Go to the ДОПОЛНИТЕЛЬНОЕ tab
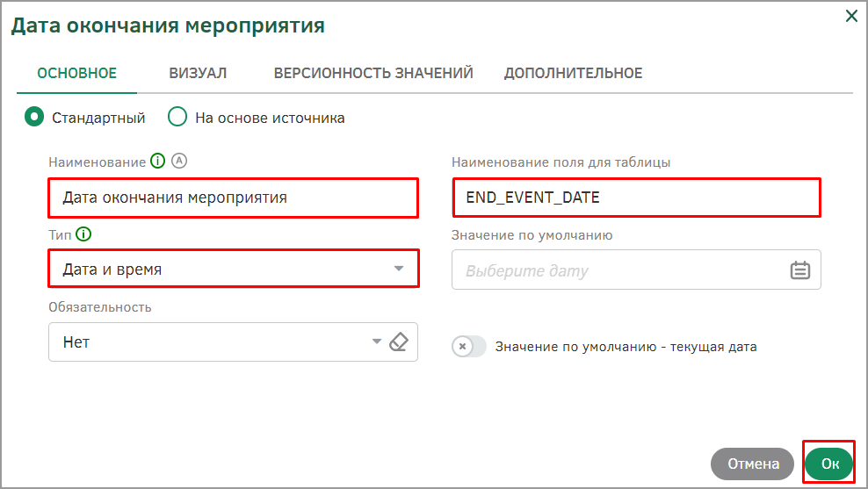 [573, 73]
